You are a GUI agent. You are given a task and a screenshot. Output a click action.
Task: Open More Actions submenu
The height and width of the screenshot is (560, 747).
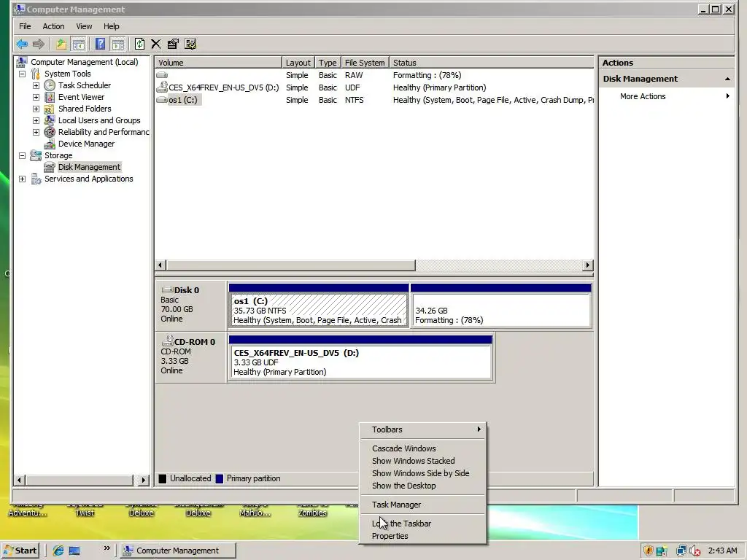pos(666,96)
